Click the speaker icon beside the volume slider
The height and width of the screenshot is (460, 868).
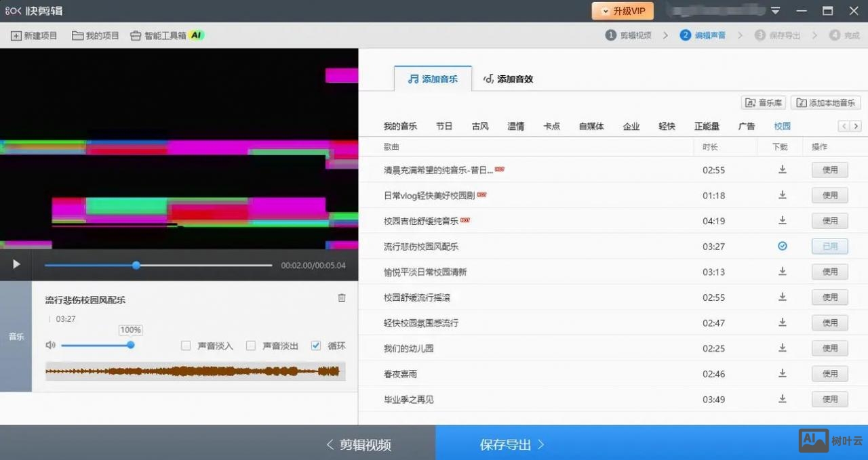(x=50, y=345)
